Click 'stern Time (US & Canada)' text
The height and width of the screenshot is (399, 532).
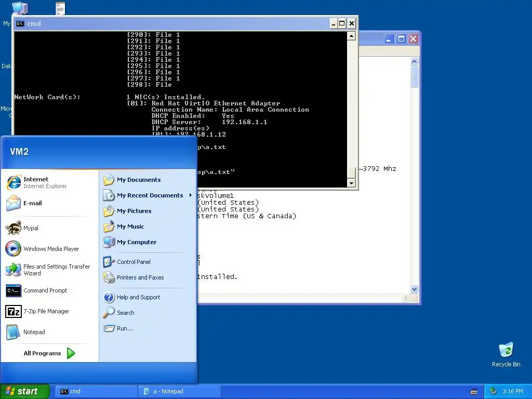tap(246, 216)
